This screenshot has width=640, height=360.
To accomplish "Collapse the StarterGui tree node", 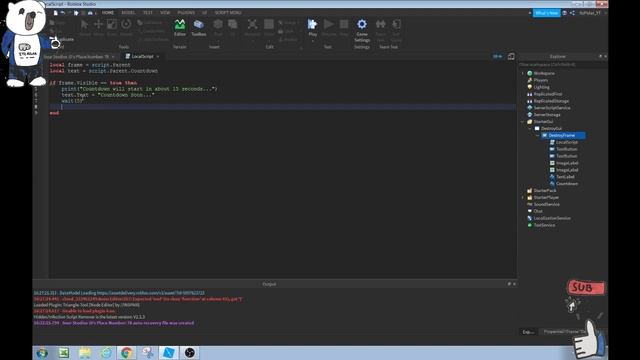I will (x=523, y=122).
